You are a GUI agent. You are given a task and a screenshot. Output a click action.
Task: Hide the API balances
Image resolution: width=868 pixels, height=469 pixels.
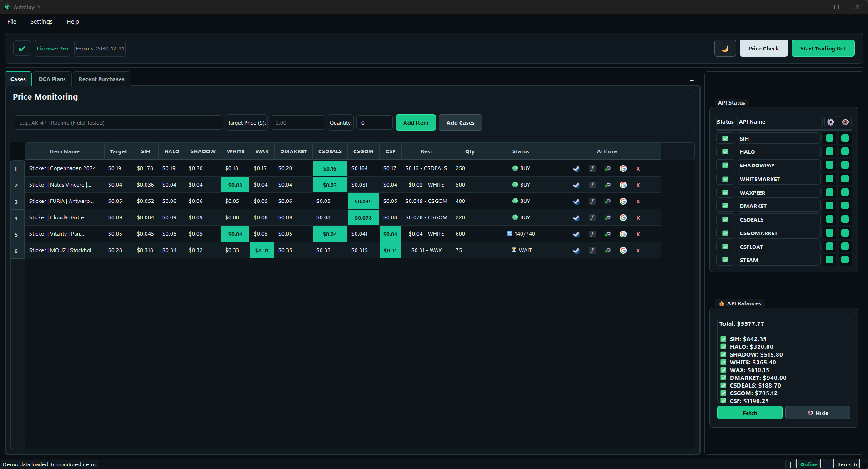pos(818,413)
